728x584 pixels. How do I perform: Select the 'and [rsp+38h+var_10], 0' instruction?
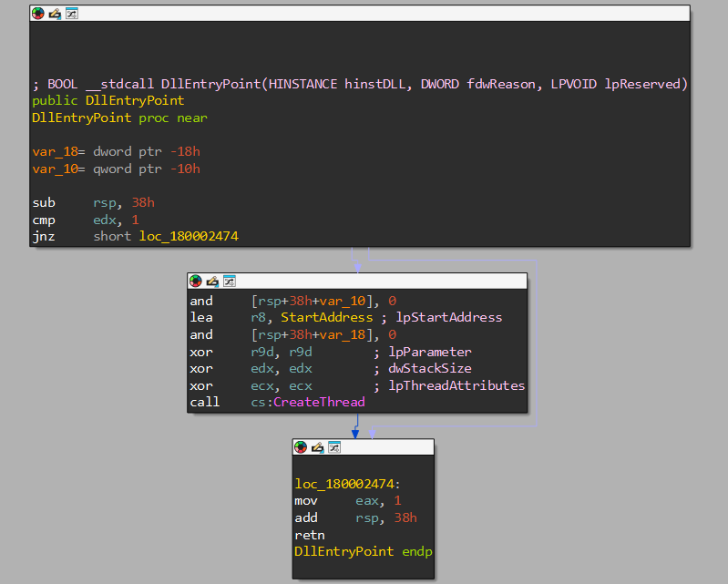click(x=293, y=301)
